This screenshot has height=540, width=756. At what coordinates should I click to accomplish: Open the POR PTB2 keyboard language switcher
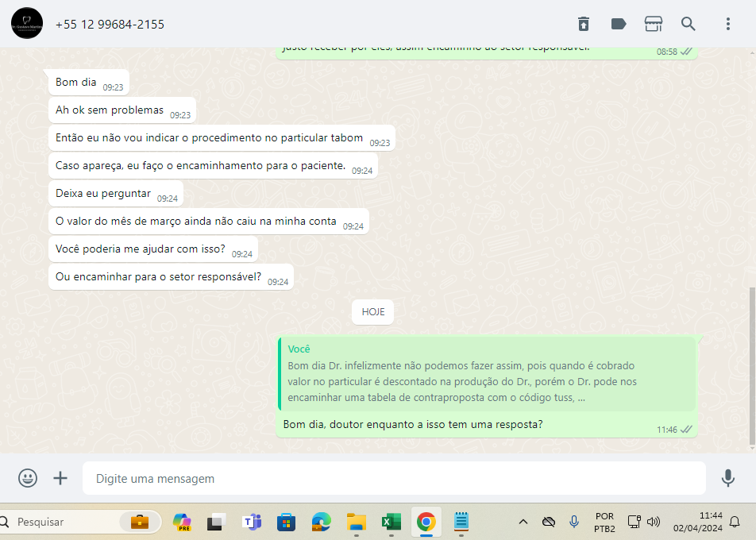pyautogui.click(x=604, y=523)
